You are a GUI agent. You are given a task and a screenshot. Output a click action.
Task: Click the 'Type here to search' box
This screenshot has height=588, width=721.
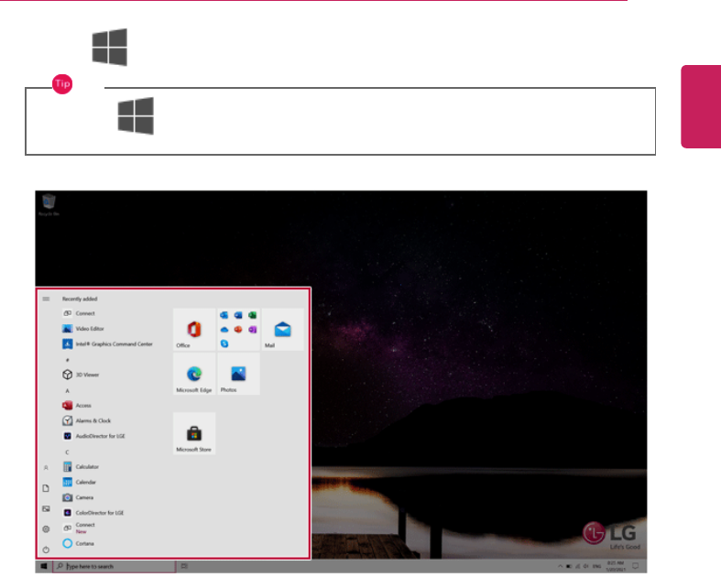tap(114, 566)
